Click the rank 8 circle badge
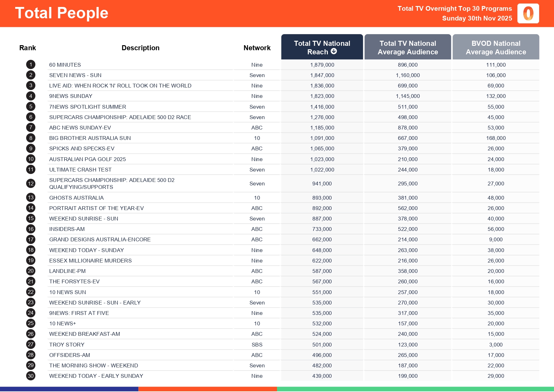554x392 pixels. click(x=31, y=138)
